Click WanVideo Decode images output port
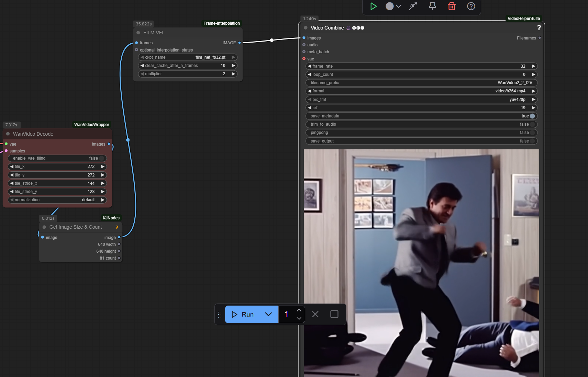Screen dimensions: 588x377 click(x=109, y=144)
